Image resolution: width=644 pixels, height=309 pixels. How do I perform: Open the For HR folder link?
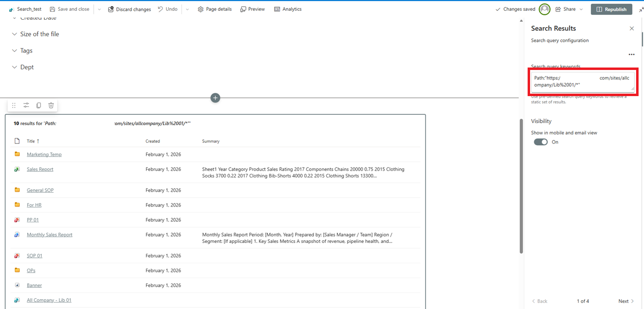click(x=34, y=205)
